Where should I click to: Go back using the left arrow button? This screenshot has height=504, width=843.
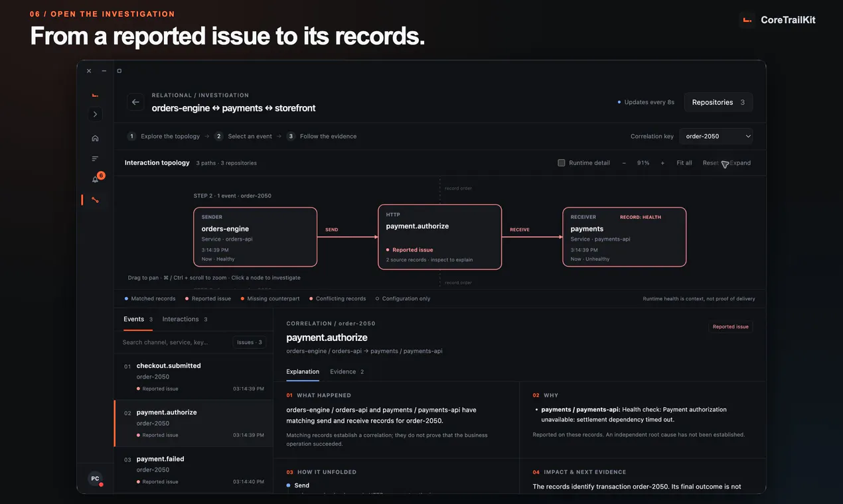point(135,102)
